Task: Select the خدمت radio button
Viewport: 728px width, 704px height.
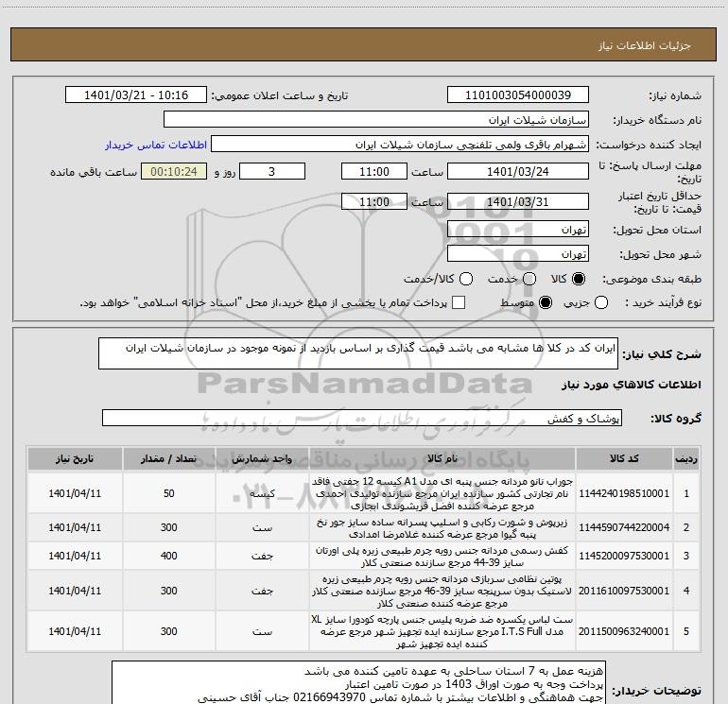Action: [x=529, y=279]
